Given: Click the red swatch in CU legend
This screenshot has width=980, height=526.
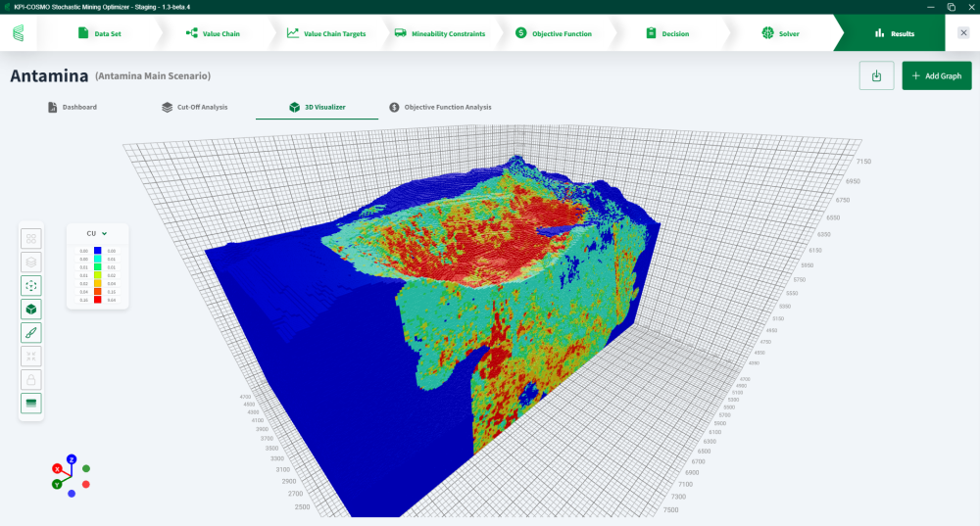Looking at the screenshot, I should pos(97,300).
